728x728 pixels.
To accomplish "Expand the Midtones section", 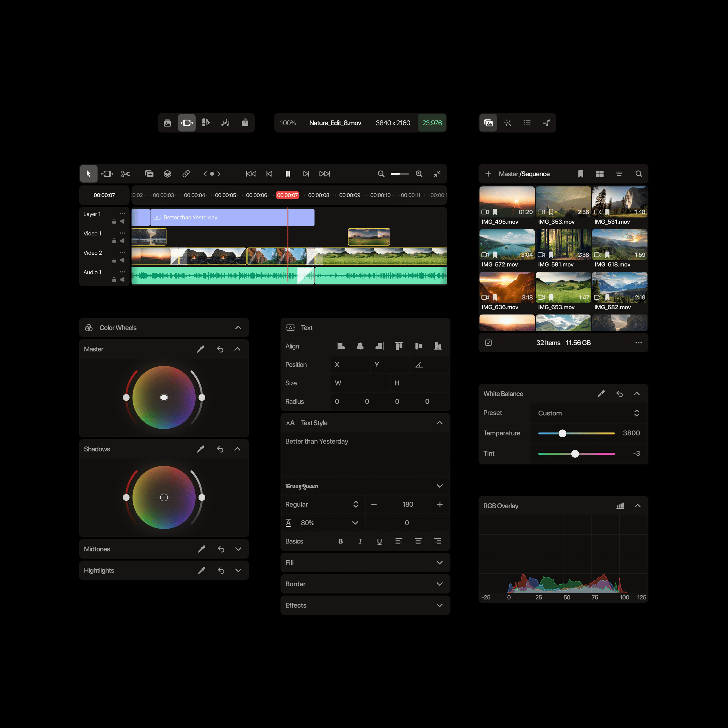I will click(238, 549).
